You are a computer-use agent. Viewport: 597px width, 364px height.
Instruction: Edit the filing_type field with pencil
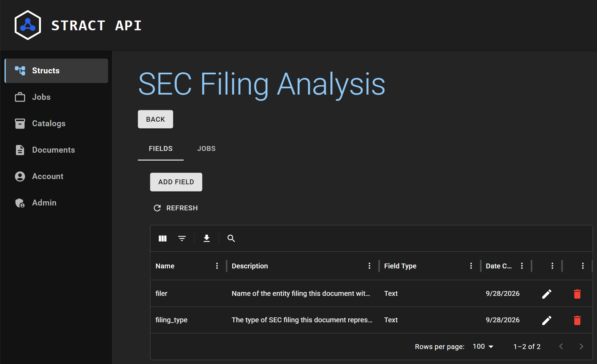(x=547, y=320)
